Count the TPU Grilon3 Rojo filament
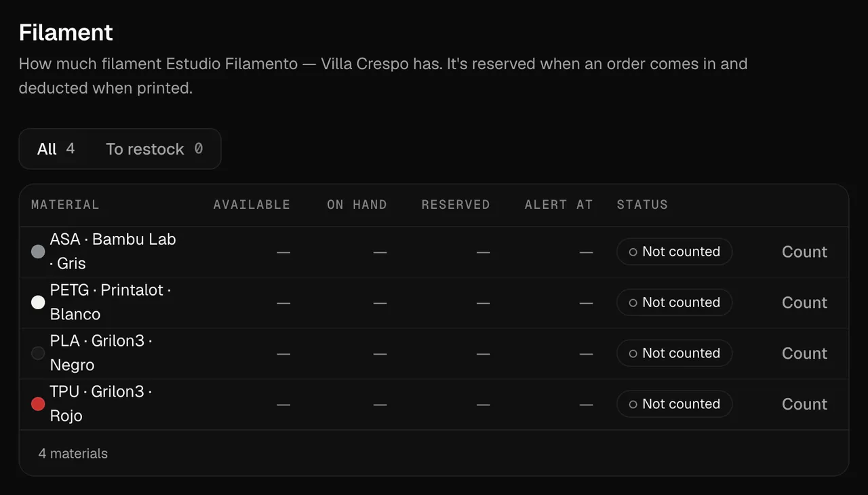Image resolution: width=868 pixels, height=495 pixels. click(804, 404)
